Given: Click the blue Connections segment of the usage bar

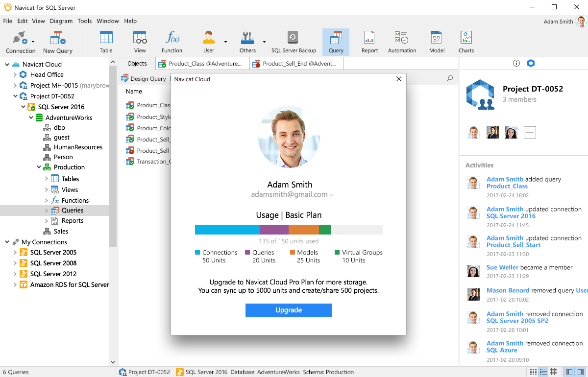Looking at the screenshot, I should point(227,230).
